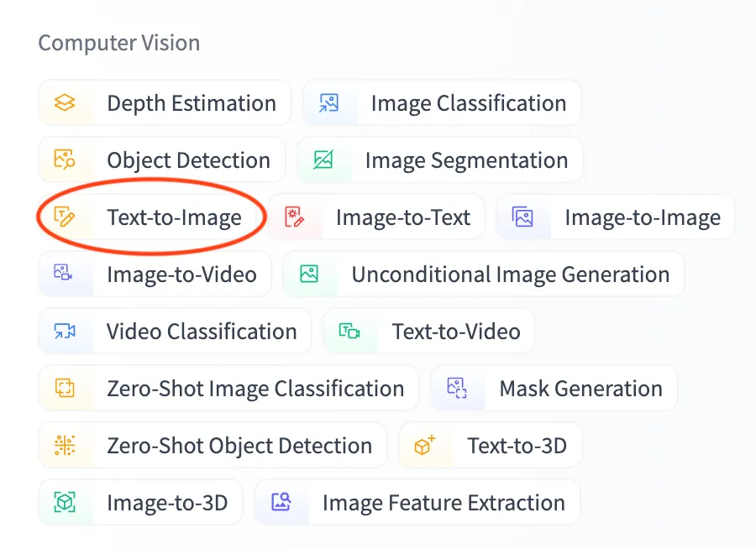The width and height of the screenshot is (756, 549).
Task: Open the Image-to-3D task filter
Action: pos(166,503)
